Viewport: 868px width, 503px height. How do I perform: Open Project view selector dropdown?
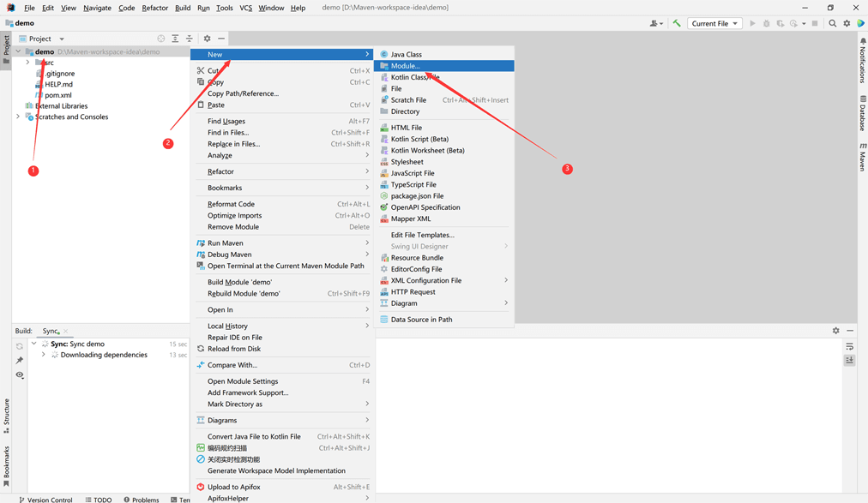click(x=41, y=39)
